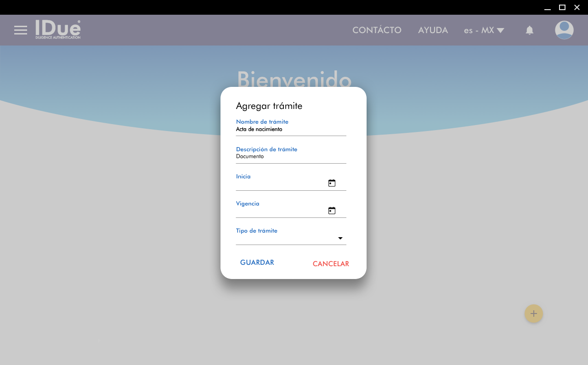Expand the Tipo de trámite dropdown arrow
Screen dimensions: 588x365
340,238
